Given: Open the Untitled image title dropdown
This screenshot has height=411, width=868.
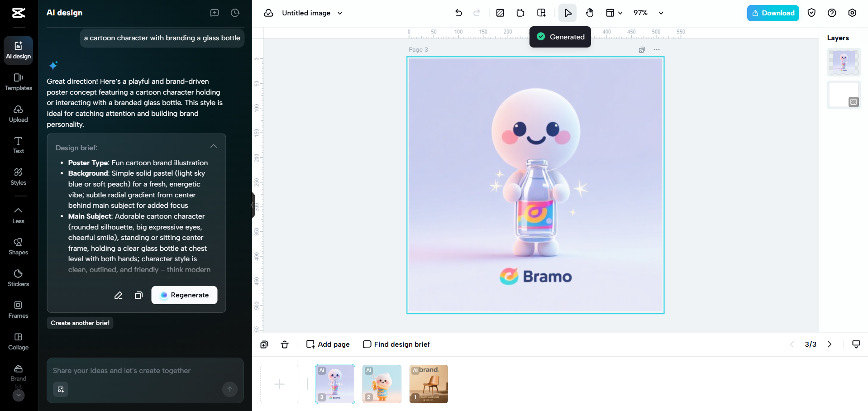Looking at the screenshot, I should 339,13.
